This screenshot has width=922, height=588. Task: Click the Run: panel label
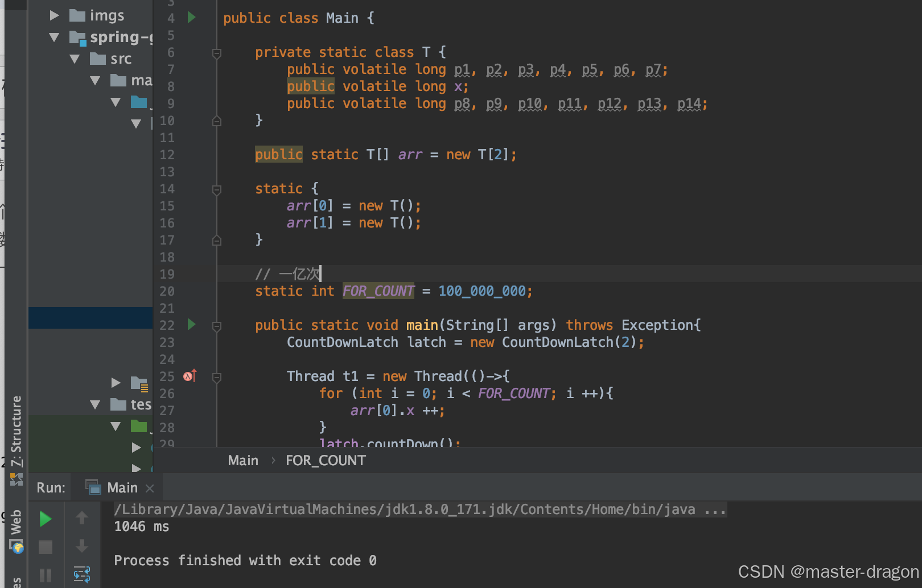51,488
